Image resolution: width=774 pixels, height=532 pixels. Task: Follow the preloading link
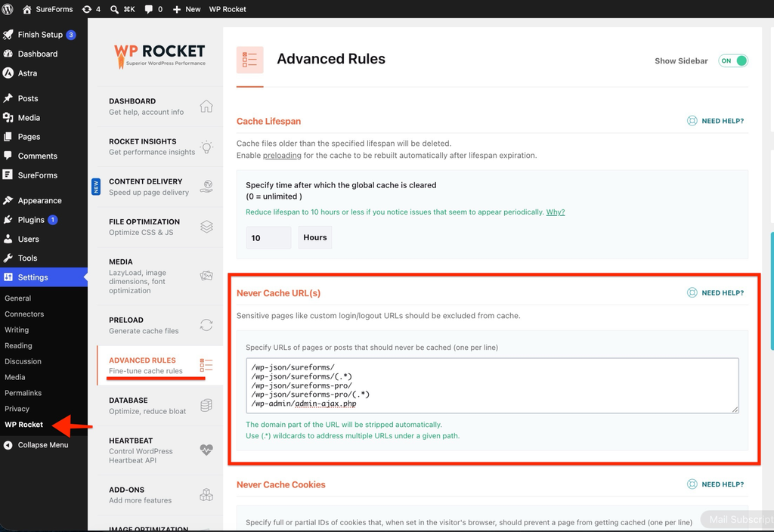(x=282, y=156)
